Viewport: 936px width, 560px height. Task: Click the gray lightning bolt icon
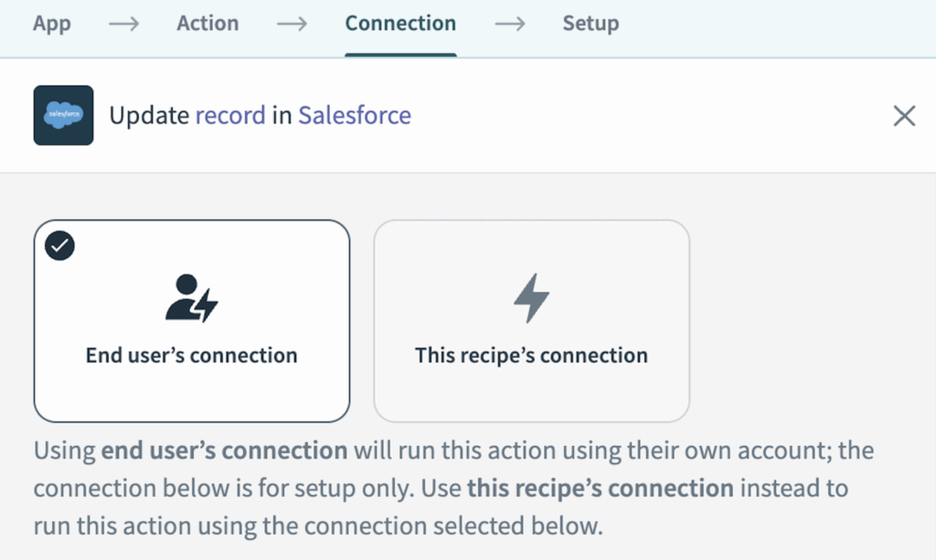531,298
